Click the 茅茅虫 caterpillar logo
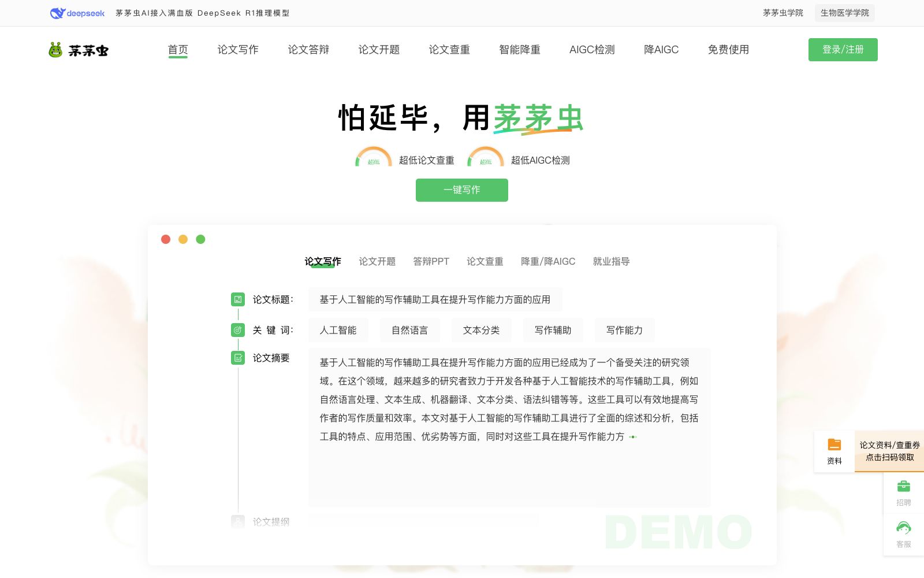924x578 pixels. [x=79, y=50]
